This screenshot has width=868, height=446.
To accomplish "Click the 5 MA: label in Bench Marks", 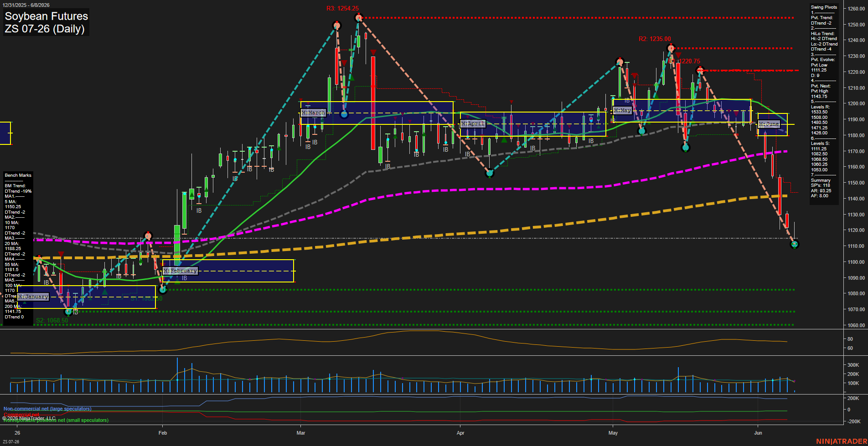I will coord(11,202).
